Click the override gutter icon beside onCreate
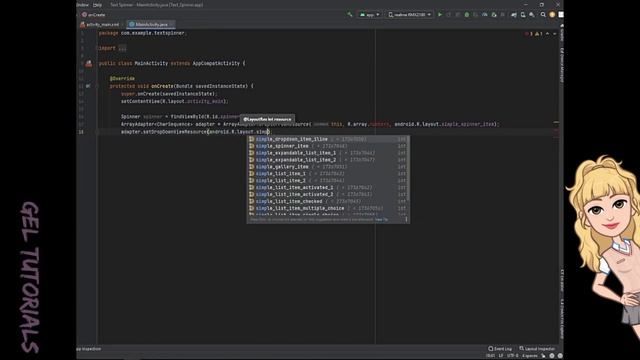This screenshot has height=360, width=640. tap(88, 86)
